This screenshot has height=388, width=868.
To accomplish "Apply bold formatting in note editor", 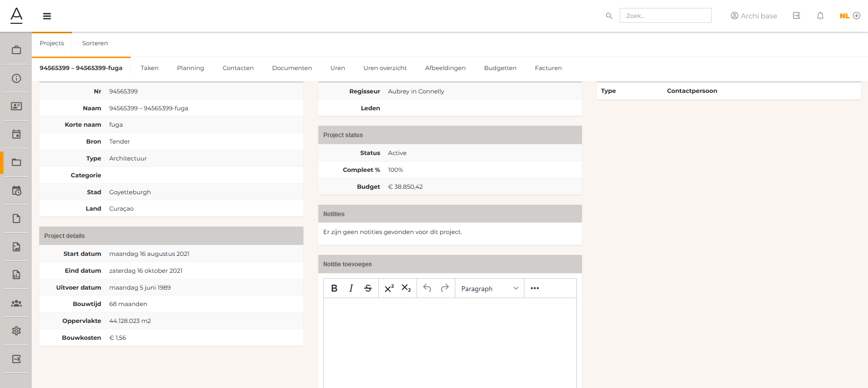I will point(334,288).
